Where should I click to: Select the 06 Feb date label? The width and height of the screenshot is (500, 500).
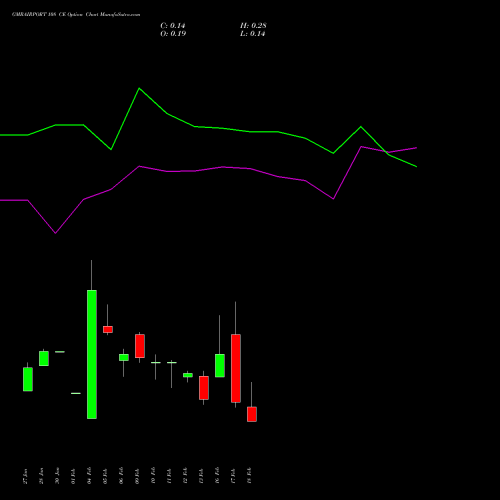122,476
